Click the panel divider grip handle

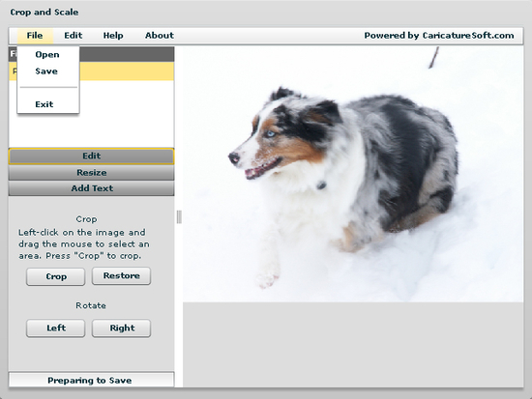[x=179, y=217]
